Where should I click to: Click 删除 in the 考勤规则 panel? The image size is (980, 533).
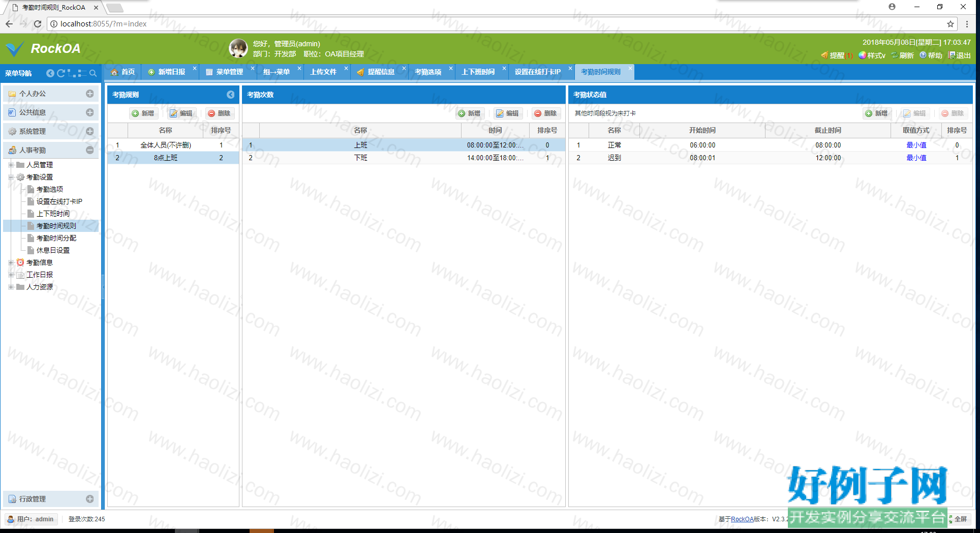tap(220, 113)
